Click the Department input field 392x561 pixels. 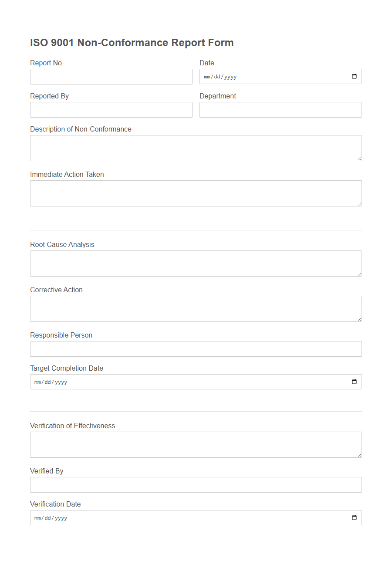point(280,109)
